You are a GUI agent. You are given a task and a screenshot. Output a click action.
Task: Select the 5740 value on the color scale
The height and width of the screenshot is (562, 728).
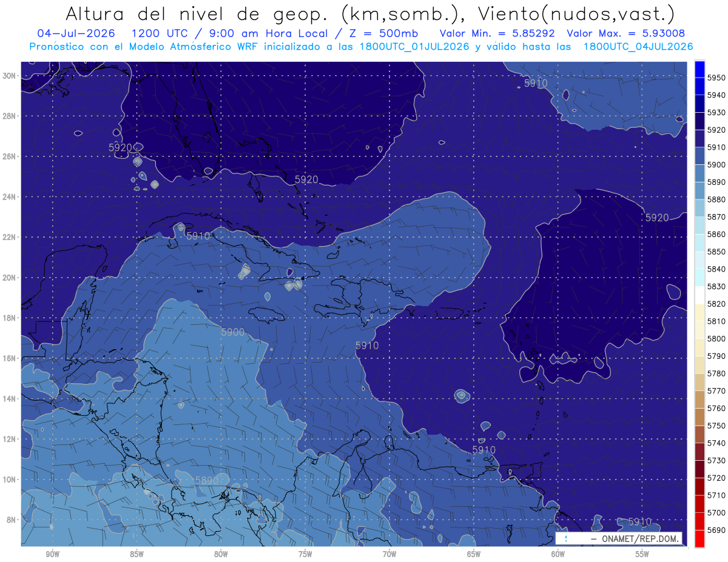(716, 443)
